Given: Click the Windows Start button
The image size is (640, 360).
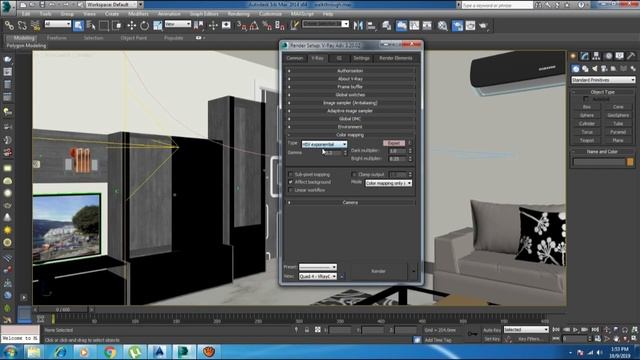Looking at the screenshot, I should coord(10,351).
